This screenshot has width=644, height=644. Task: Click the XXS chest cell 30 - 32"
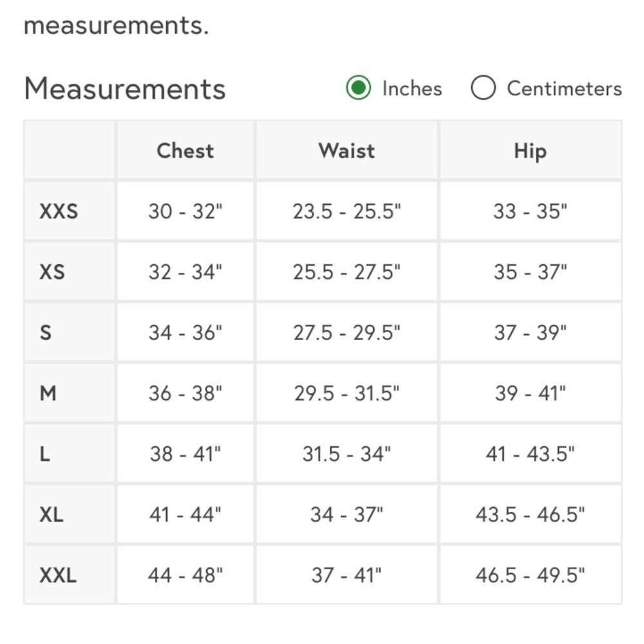tap(185, 211)
